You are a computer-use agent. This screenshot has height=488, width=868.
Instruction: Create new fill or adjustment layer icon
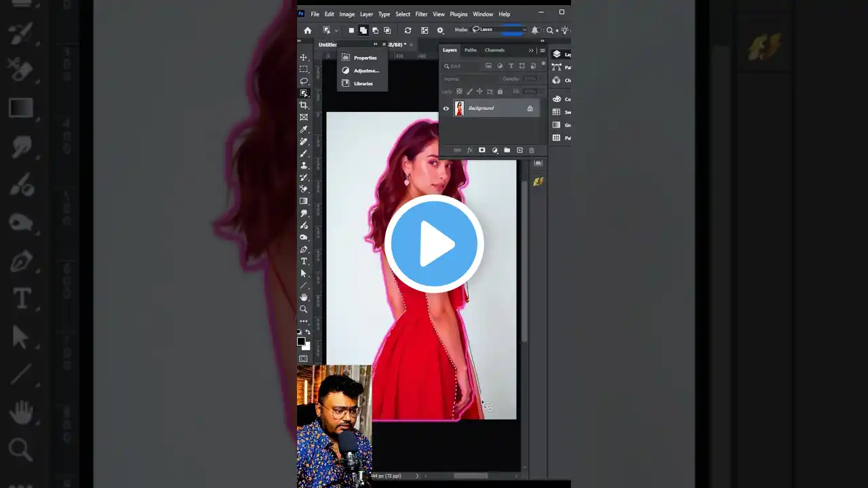[494, 150]
